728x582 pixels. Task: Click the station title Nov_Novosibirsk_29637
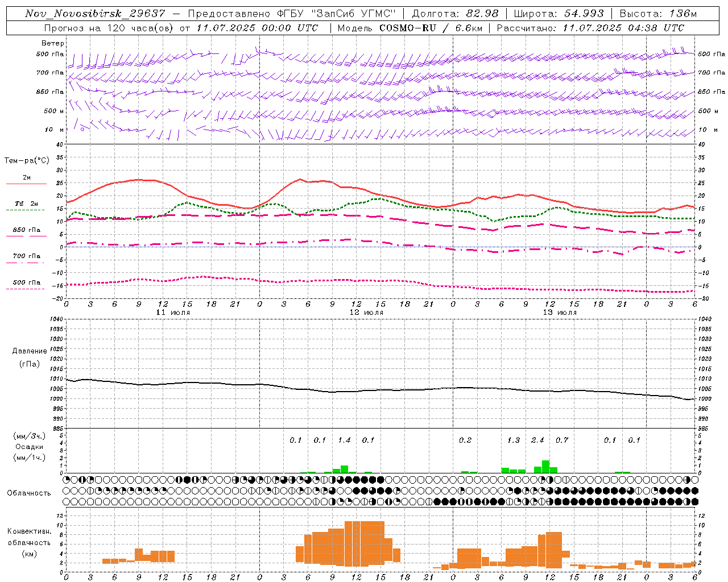coord(95,14)
